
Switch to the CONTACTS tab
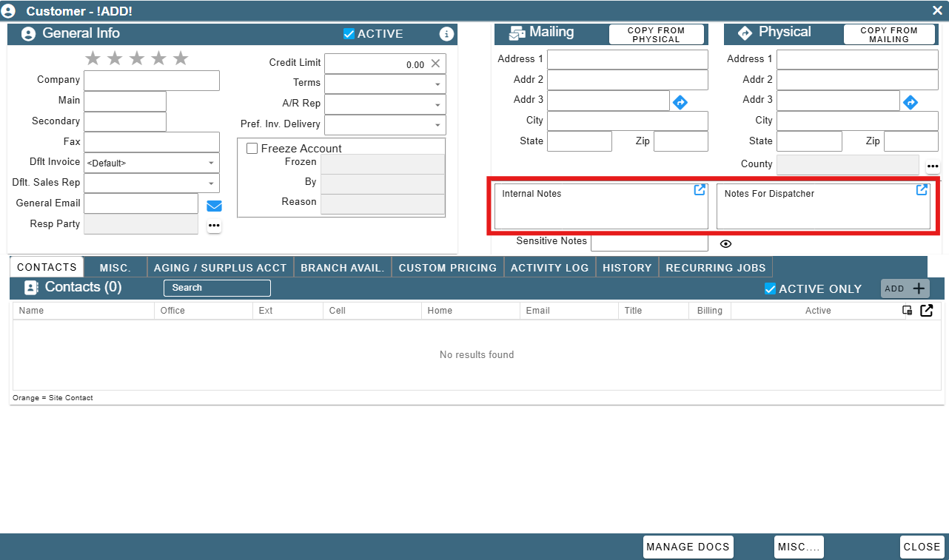(x=47, y=267)
